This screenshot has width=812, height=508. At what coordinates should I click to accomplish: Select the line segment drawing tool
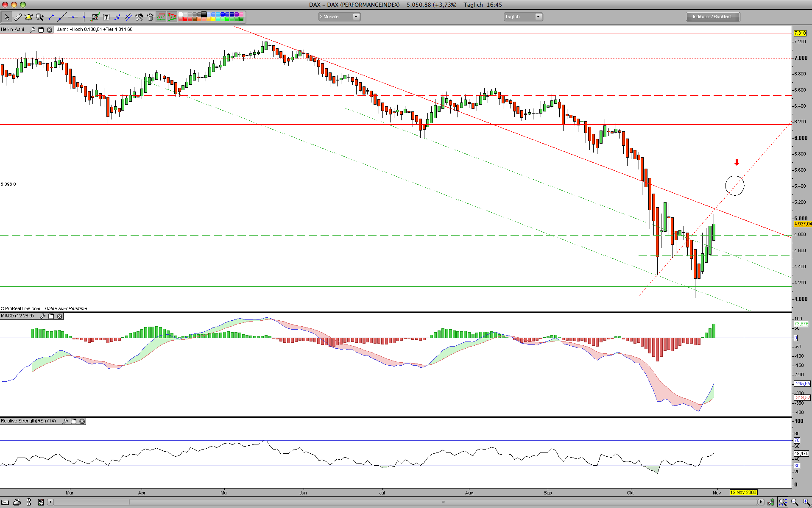tap(51, 17)
